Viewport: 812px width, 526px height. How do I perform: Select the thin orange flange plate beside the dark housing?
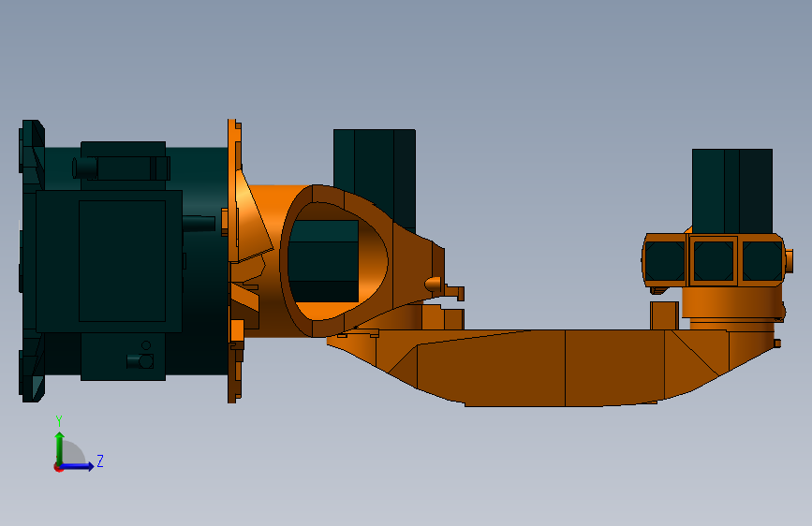click(x=234, y=260)
